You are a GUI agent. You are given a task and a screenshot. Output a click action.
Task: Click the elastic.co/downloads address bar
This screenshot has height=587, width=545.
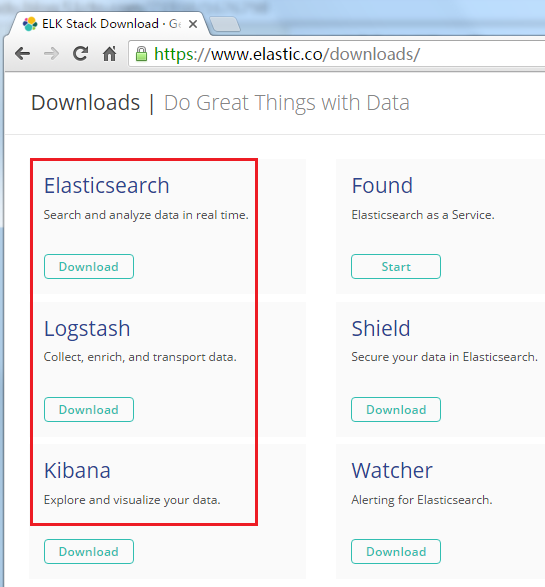tap(337, 54)
